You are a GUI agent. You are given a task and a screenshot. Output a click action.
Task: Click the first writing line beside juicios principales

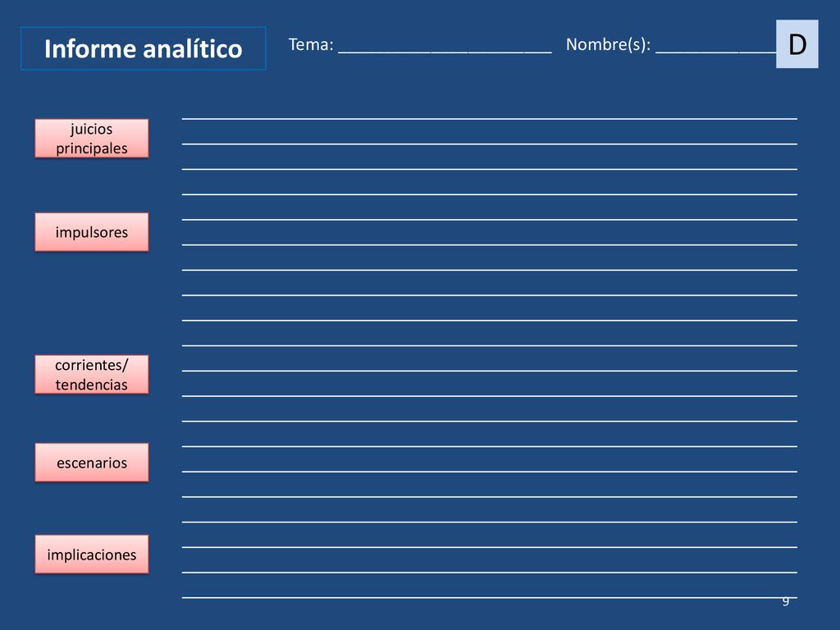[x=490, y=118]
